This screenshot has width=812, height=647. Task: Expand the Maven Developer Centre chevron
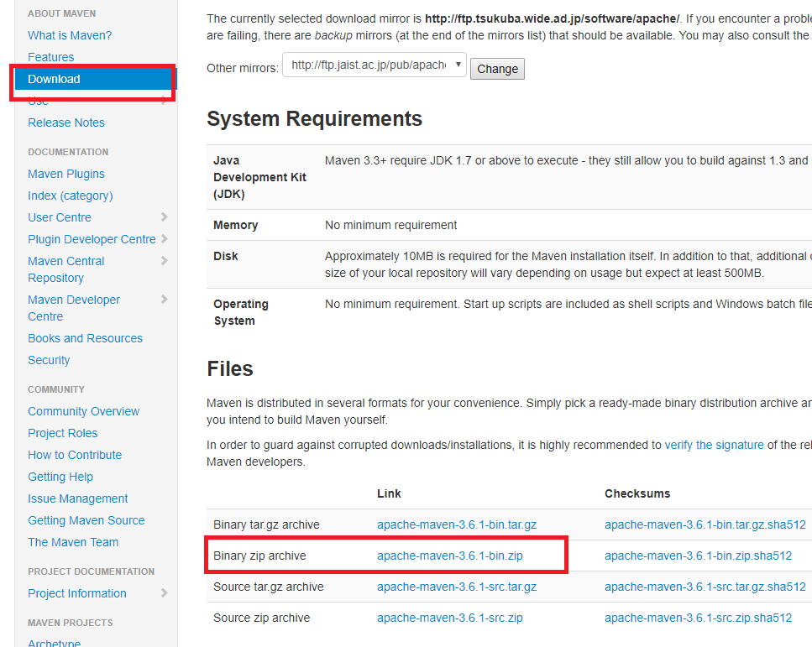164,300
